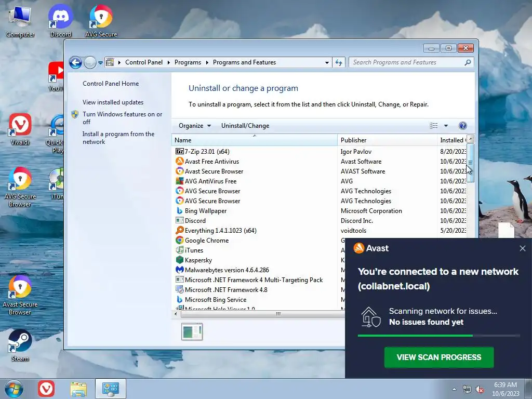Image resolution: width=532 pixels, height=399 pixels.
Task: Click the Windows Start orb
Action: [x=14, y=389]
